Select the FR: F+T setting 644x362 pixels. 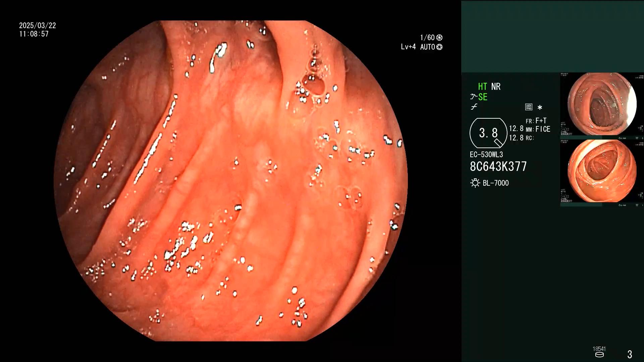tap(536, 121)
